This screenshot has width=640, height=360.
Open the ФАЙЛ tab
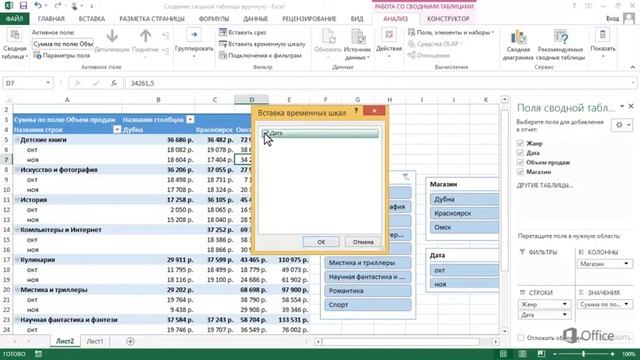(14, 19)
